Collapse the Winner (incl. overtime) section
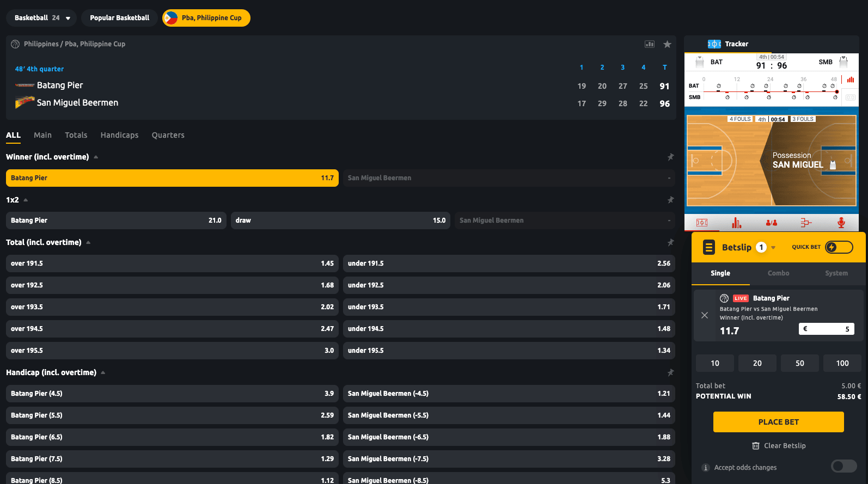This screenshot has width=868, height=484. pos(96,157)
